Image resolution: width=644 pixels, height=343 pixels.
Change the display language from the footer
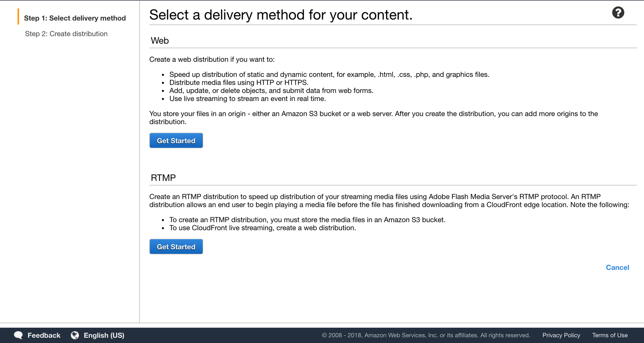pos(104,335)
